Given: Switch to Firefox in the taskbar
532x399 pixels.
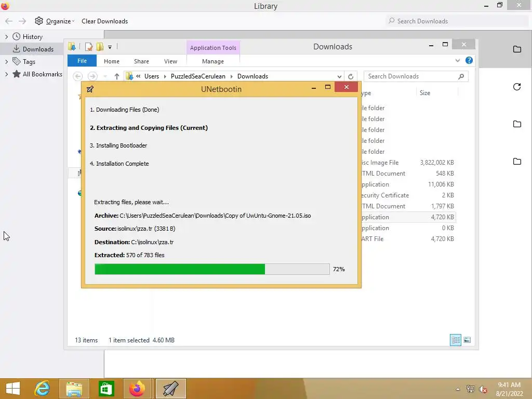Looking at the screenshot, I should pyautogui.click(x=137, y=389).
